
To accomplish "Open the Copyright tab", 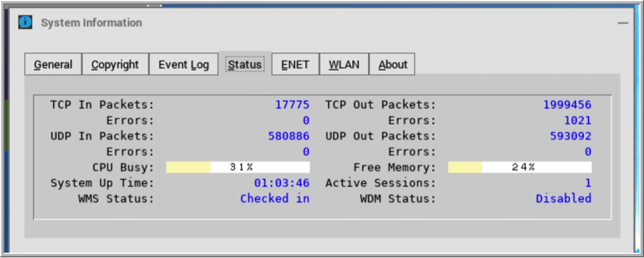I will point(115,64).
